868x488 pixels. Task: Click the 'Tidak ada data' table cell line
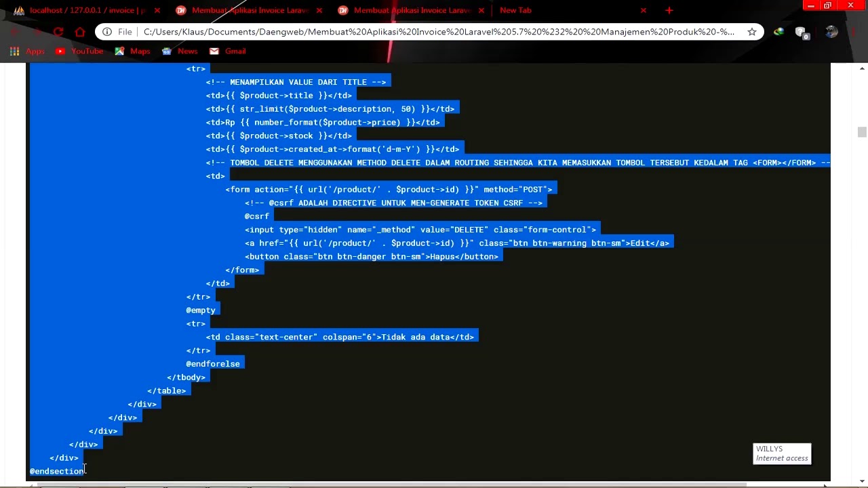coord(340,337)
